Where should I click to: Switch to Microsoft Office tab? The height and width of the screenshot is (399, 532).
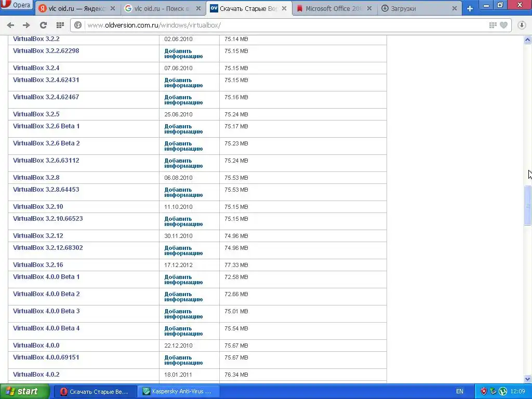click(x=335, y=8)
